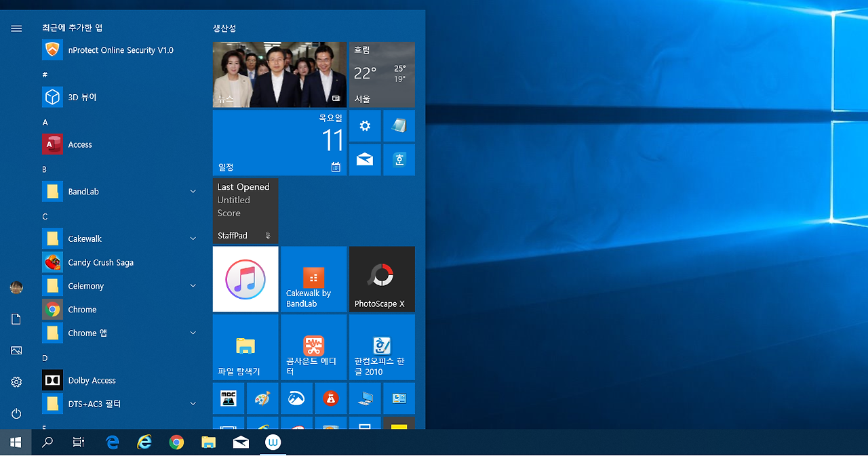The height and width of the screenshot is (456, 868).
Task: Open the Paint palette small tile
Action: [262, 398]
